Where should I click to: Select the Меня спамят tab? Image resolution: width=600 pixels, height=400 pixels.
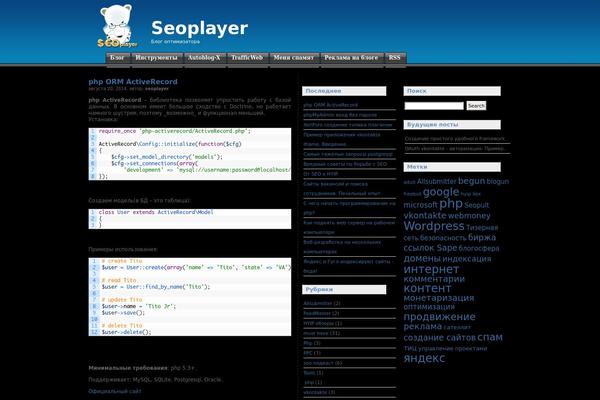coord(293,58)
